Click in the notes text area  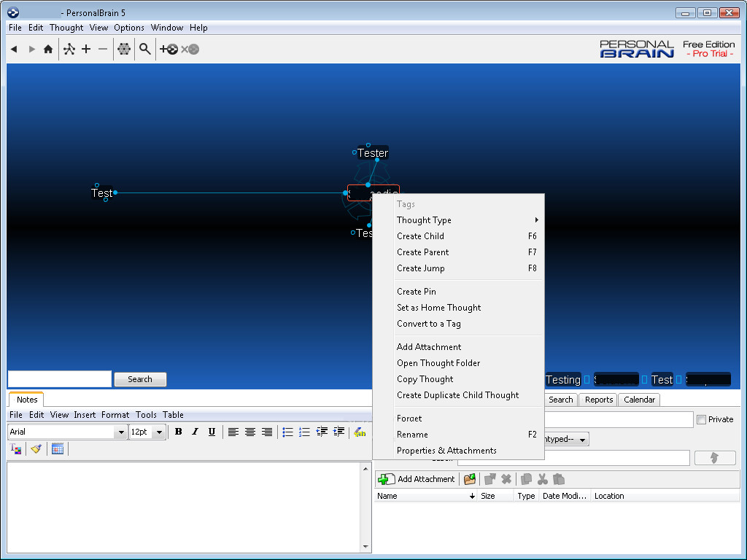click(x=184, y=507)
